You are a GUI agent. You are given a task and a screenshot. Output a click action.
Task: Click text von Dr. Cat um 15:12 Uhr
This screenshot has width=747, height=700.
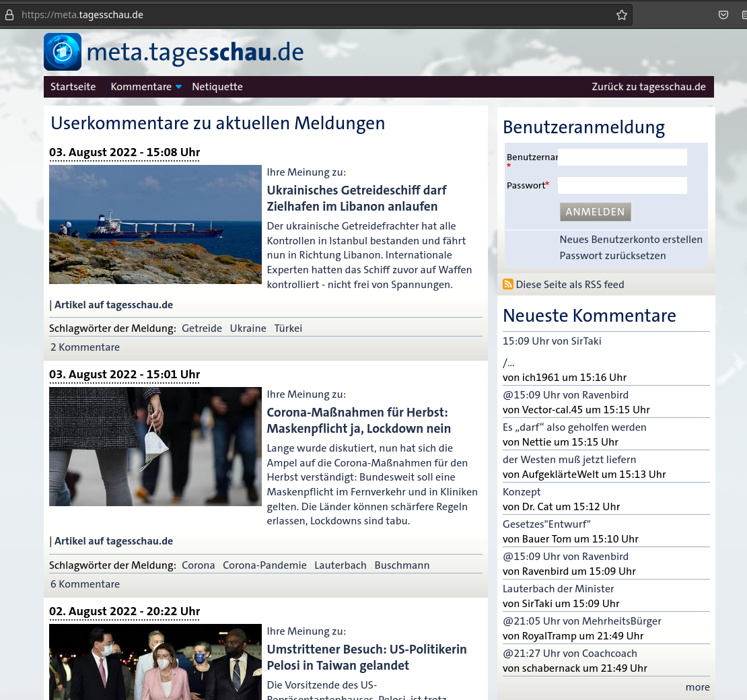pos(561,507)
